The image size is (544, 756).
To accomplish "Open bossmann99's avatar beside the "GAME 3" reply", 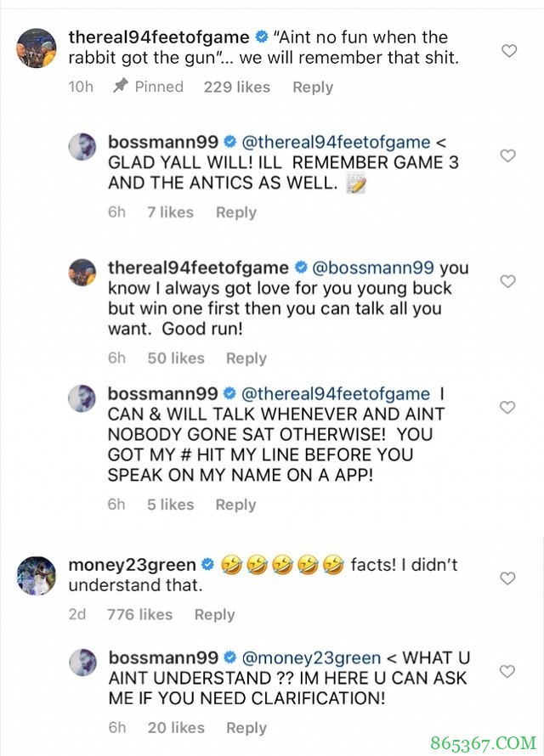I will click(83, 146).
